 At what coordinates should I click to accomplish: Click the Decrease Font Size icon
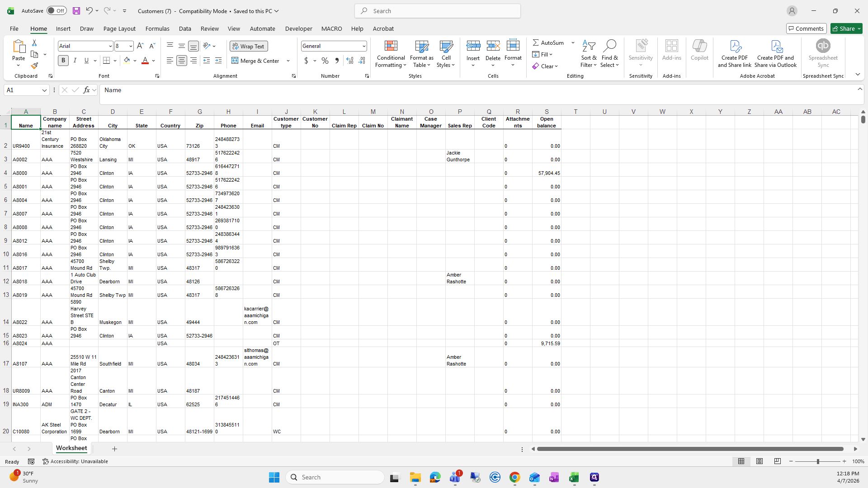[152, 46]
